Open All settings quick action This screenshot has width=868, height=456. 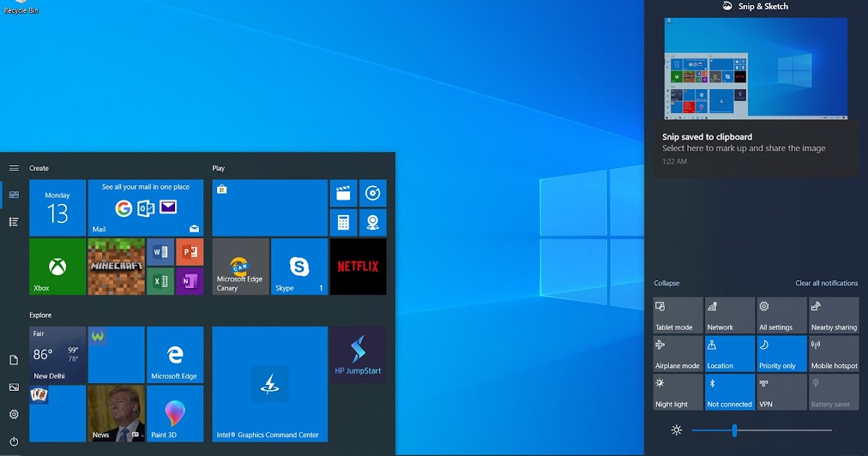(x=782, y=315)
